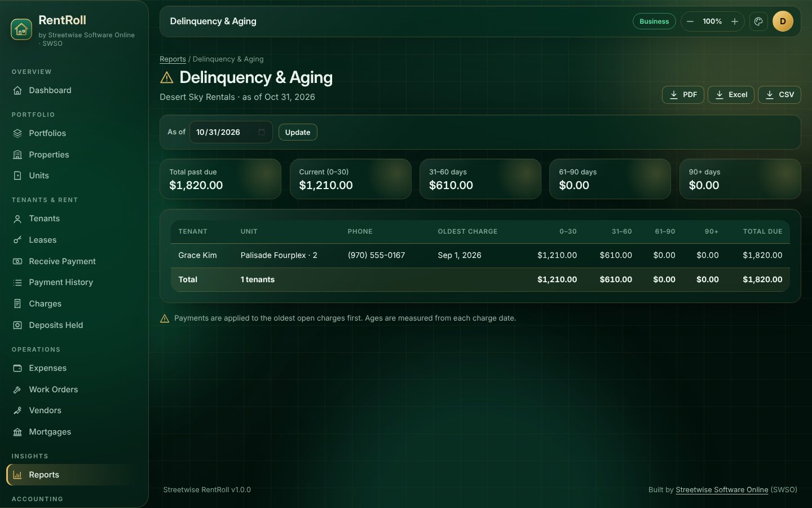This screenshot has width=812, height=508.
Task: Click the Business plan badge
Action: coord(654,21)
